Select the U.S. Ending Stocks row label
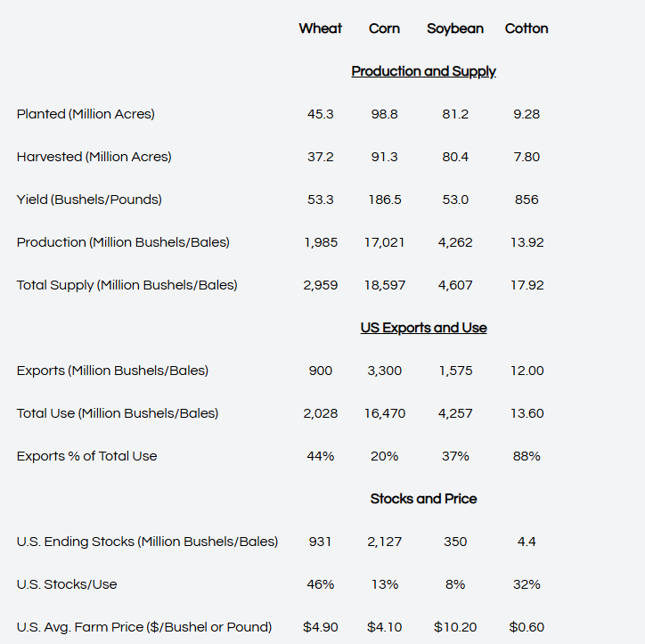 [147, 542]
